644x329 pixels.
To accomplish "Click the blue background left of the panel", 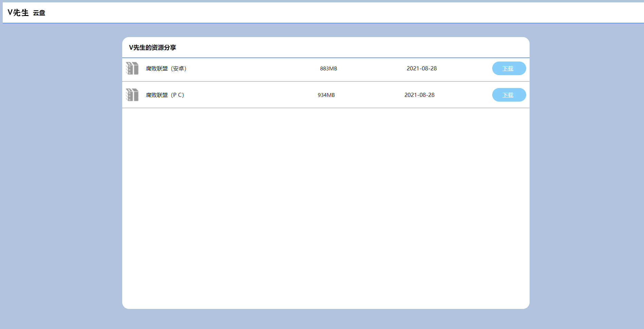I will click(61, 170).
